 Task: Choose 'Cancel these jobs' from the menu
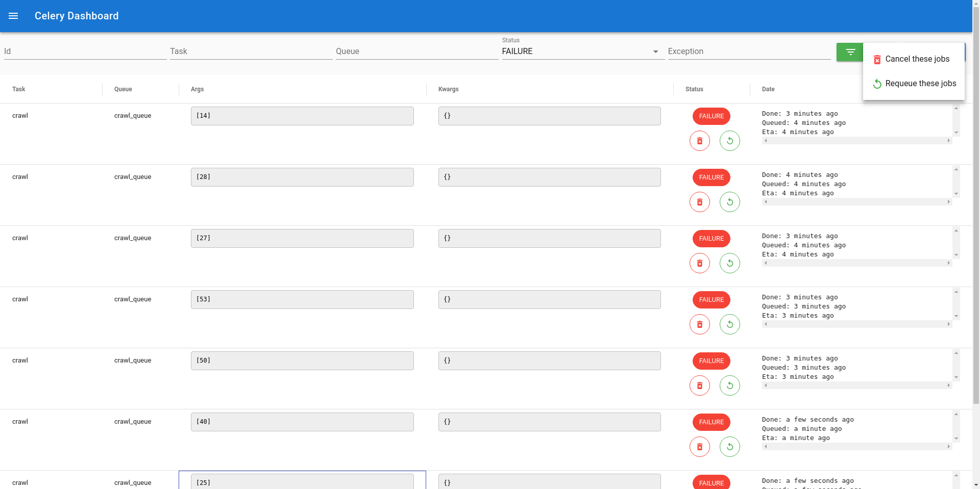tap(914, 59)
